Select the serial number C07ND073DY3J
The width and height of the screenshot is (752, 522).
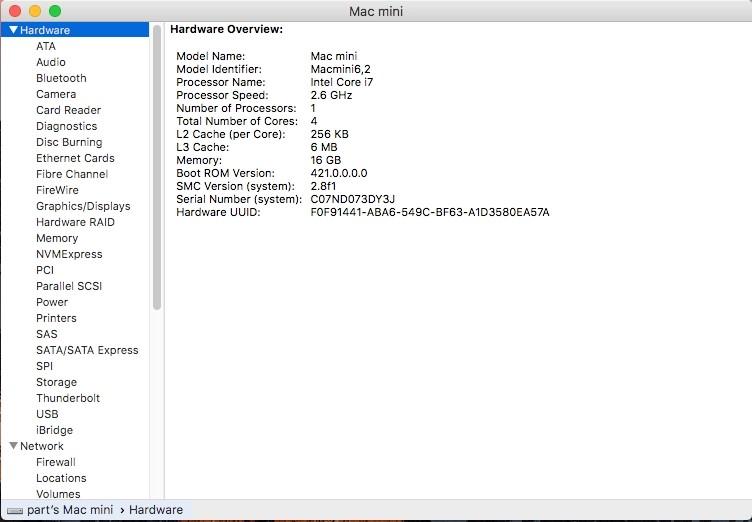coord(353,199)
